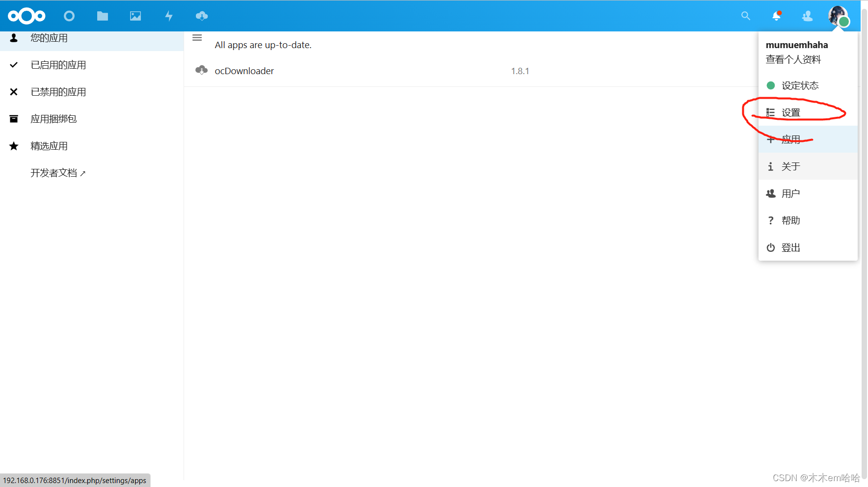The image size is (868, 487).
Task: Open the Dashboard circle icon
Action: [x=69, y=16]
